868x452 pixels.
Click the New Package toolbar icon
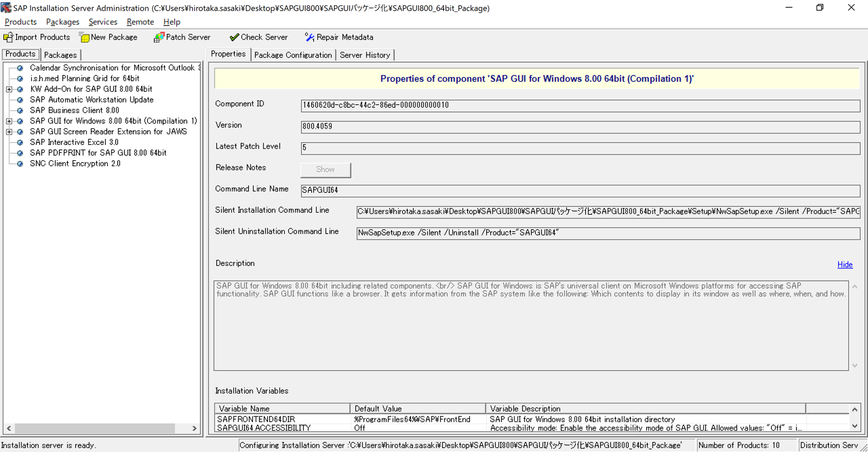[x=84, y=37]
